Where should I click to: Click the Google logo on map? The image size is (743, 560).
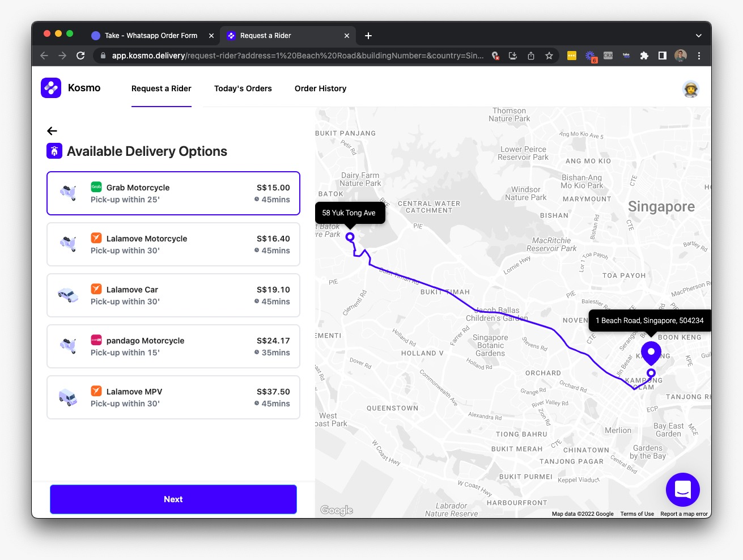click(x=337, y=510)
